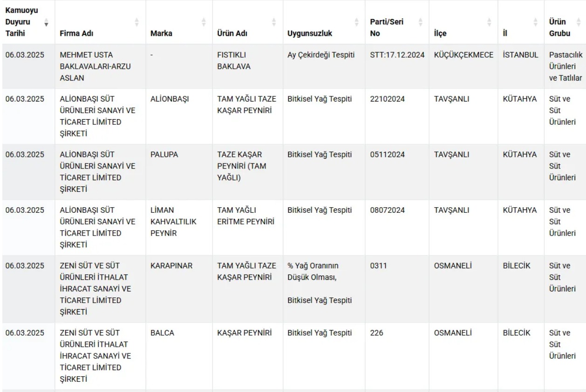This screenshot has width=586, height=392.
Task: Sort by Kamuoyu Duyuru Tarihi arrow icon
Action: (46, 22)
